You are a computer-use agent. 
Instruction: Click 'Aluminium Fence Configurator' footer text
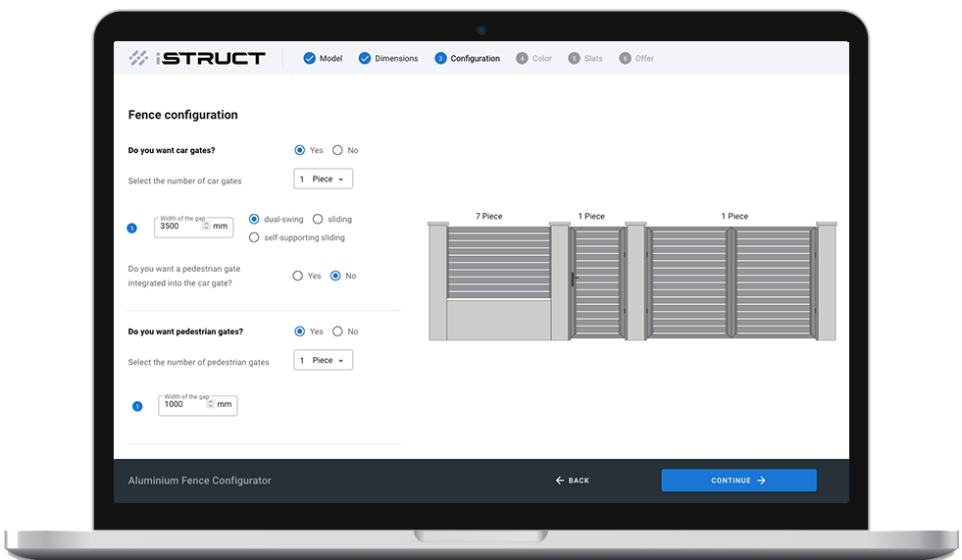pyautogui.click(x=199, y=481)
